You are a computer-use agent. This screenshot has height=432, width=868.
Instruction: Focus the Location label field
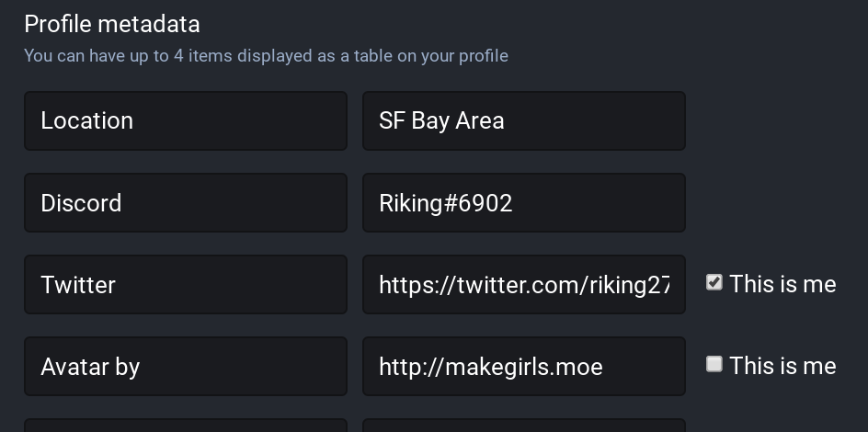point(186,120)
